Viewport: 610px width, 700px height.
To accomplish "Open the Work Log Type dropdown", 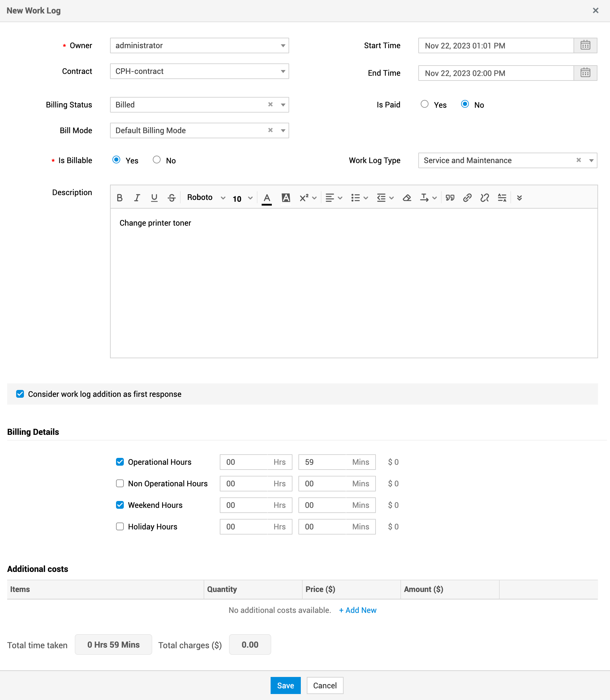I will (591, 160).
